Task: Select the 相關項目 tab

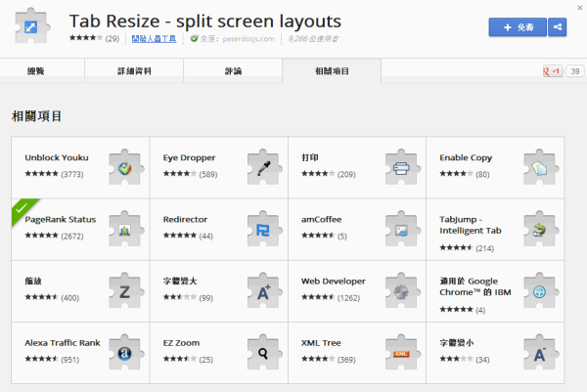Action: (331, 70)
